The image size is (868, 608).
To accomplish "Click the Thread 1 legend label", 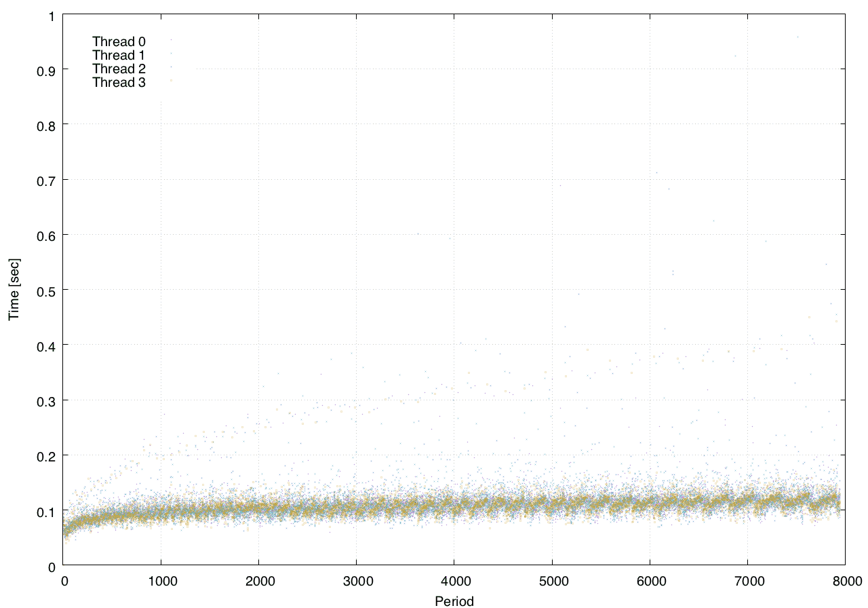I will (x=119, y=56).
